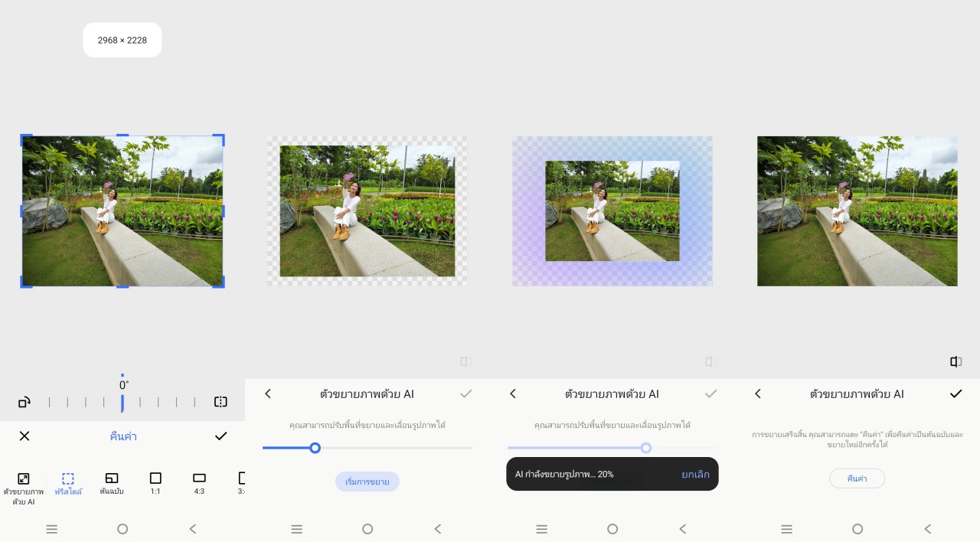The width and height of the screenshot is (980, 542).
Task: Select the ฟรีสไตล์ freestyle crop mode
Action: tap(68, 484)
